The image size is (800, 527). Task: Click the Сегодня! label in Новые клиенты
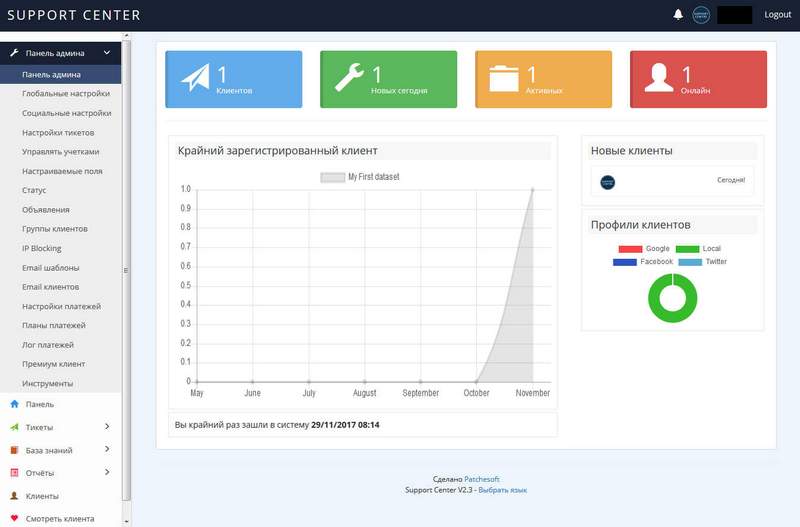coord(731,180)
